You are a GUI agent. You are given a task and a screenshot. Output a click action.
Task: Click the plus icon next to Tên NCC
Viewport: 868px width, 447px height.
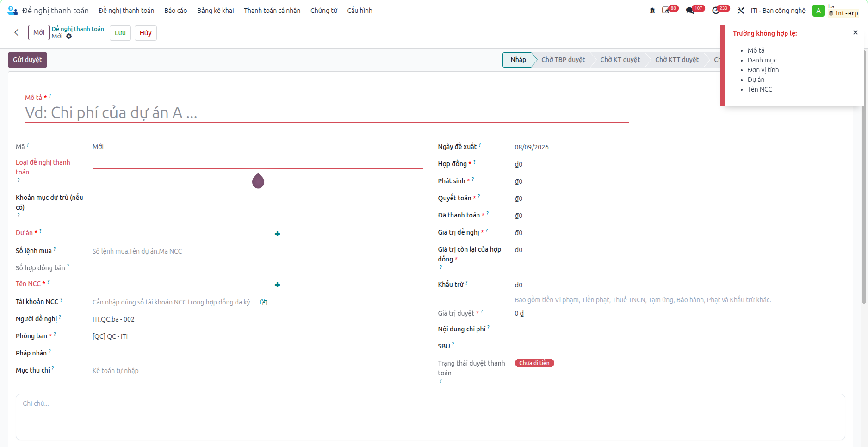pos(277,285)
